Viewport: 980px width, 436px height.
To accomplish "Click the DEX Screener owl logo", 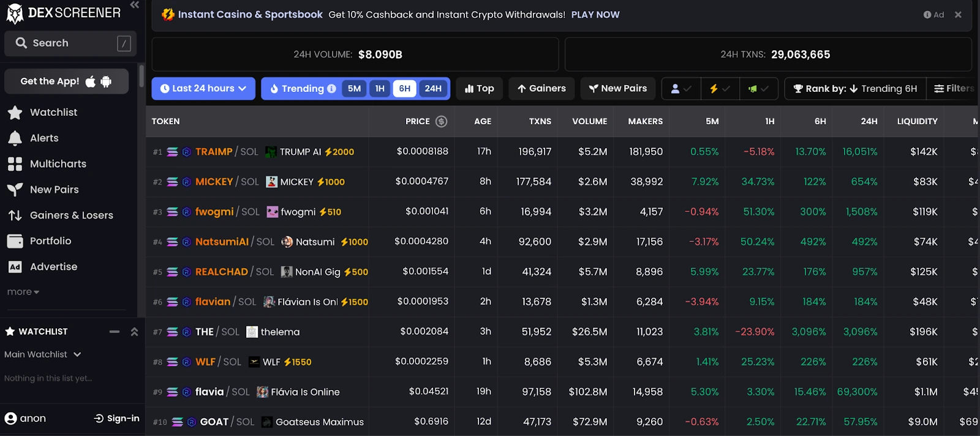I will click(15, 13).
